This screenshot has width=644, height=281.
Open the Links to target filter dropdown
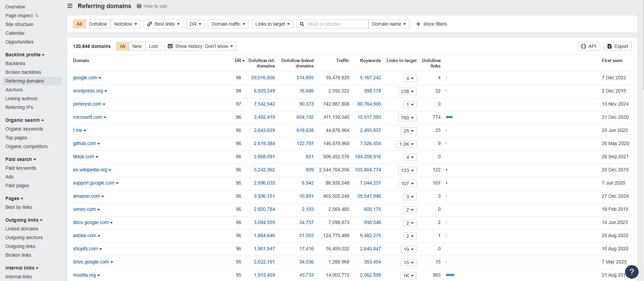point(273,24)
